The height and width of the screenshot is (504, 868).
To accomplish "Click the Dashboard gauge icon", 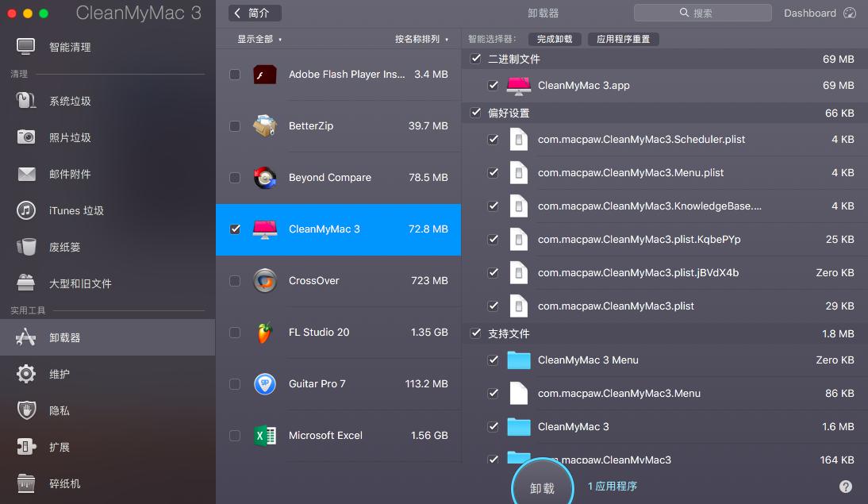I will tap(850, 13).
